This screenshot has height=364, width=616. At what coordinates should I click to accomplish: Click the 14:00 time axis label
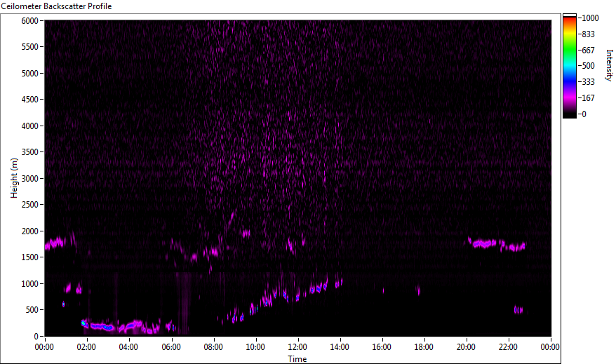click(340, 347)
